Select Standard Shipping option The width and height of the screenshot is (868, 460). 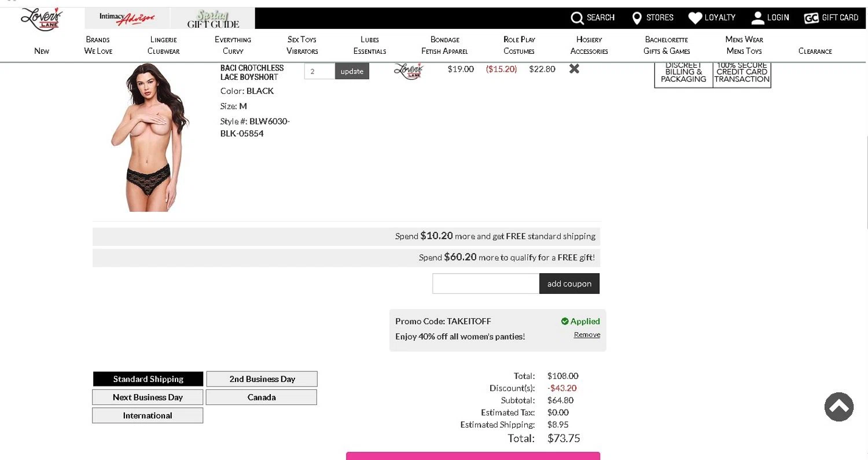(x=148, y=379)
